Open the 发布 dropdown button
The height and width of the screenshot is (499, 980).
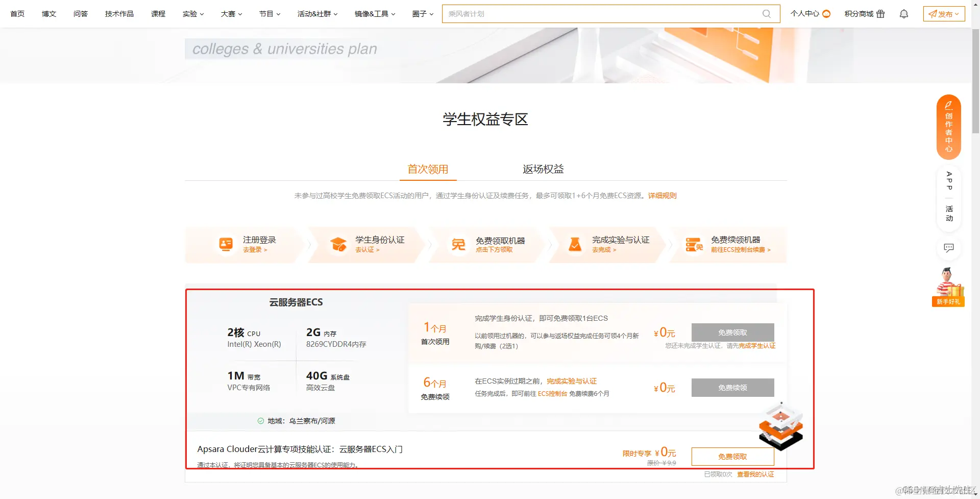tap(944, 14)
